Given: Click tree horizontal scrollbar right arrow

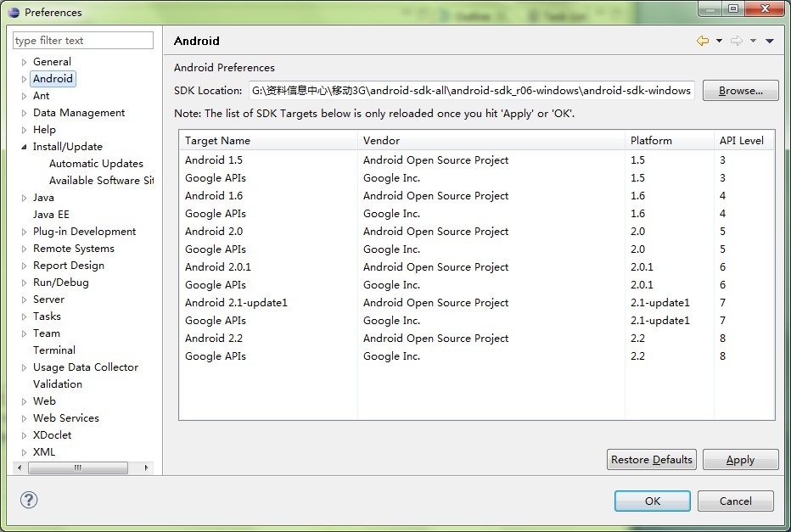Looking at the screenshot, I should (x=146, y=468).
